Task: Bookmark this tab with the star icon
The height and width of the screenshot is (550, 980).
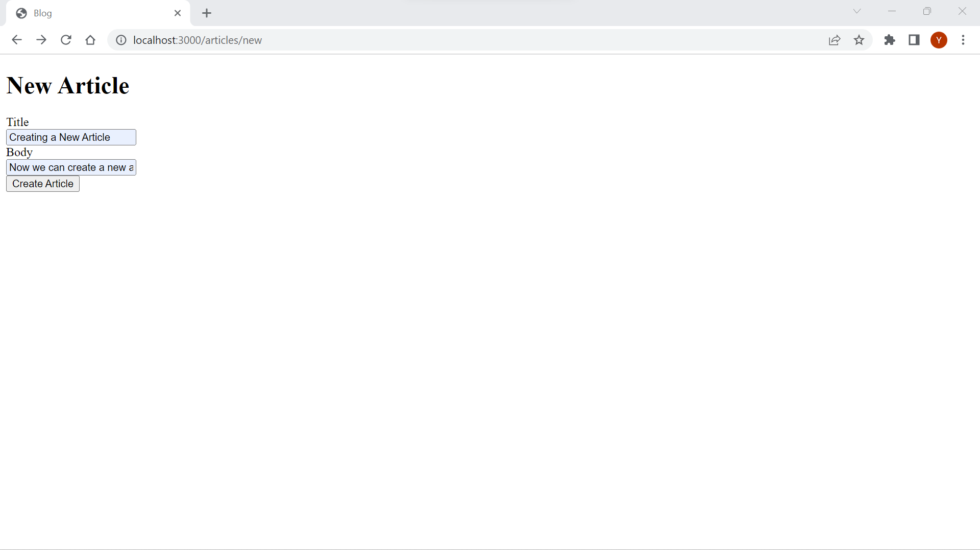Action: [859, 40]
